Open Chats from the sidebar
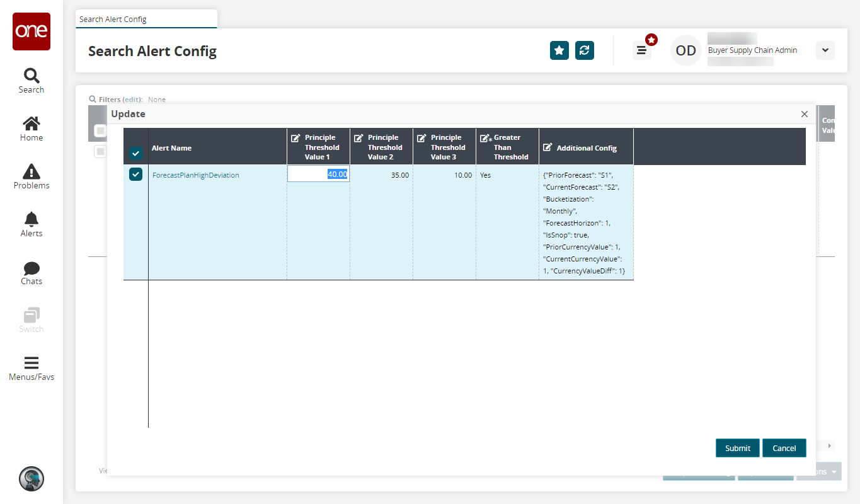860x504 pixels. [x=32, y=272]
